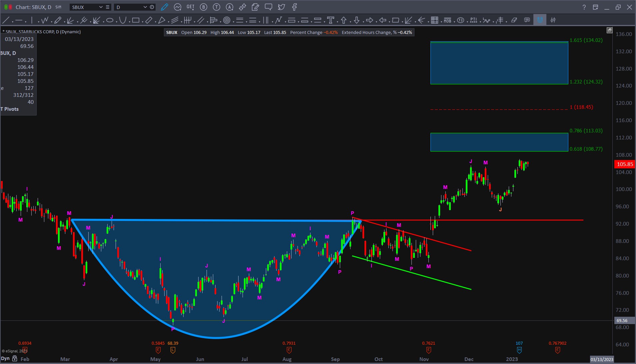The image size is (636, 364).
Task: Share chart via Facebook icon
Action: pos(295,7)
